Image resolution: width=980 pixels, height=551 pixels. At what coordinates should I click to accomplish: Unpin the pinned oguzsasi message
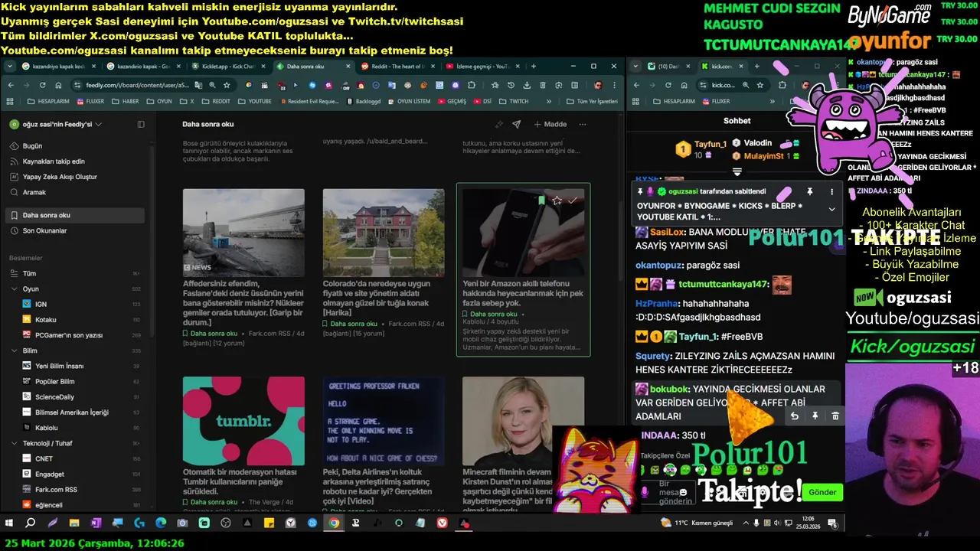click(809, 191)
